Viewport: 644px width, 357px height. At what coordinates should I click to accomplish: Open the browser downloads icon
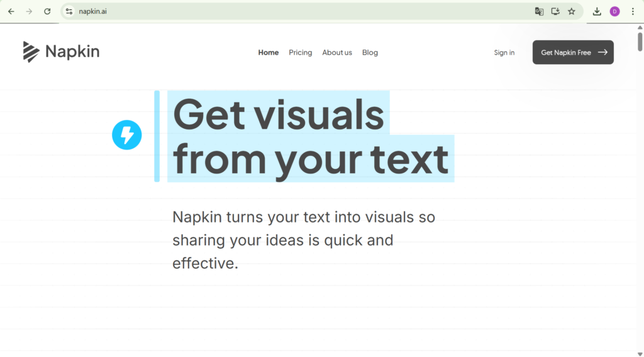597,11
